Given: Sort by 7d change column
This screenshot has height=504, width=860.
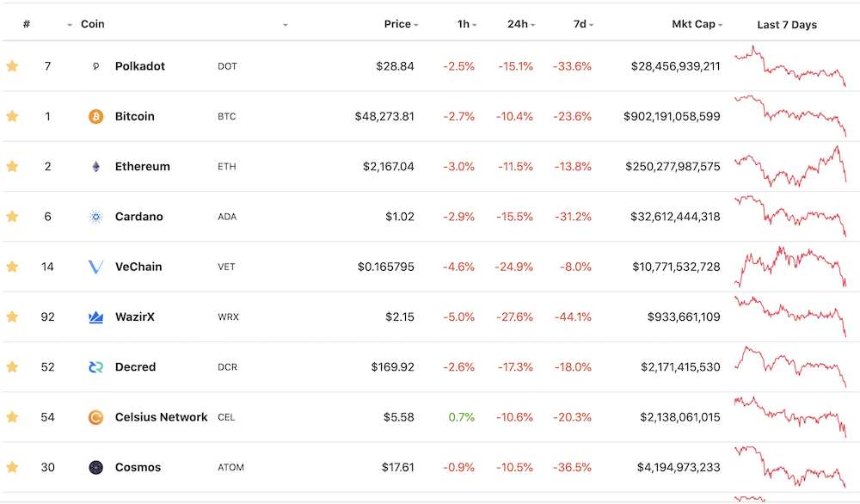Looking at the screenshot, I should (x=583, y=24).
